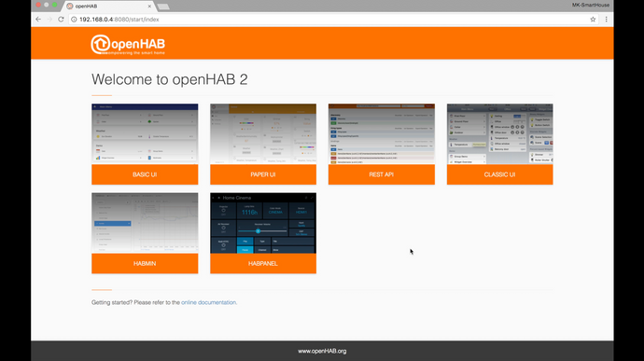Click the REST API preview thumbnail
This screenshot has width=644, height=361.
[x=382, y=134]
